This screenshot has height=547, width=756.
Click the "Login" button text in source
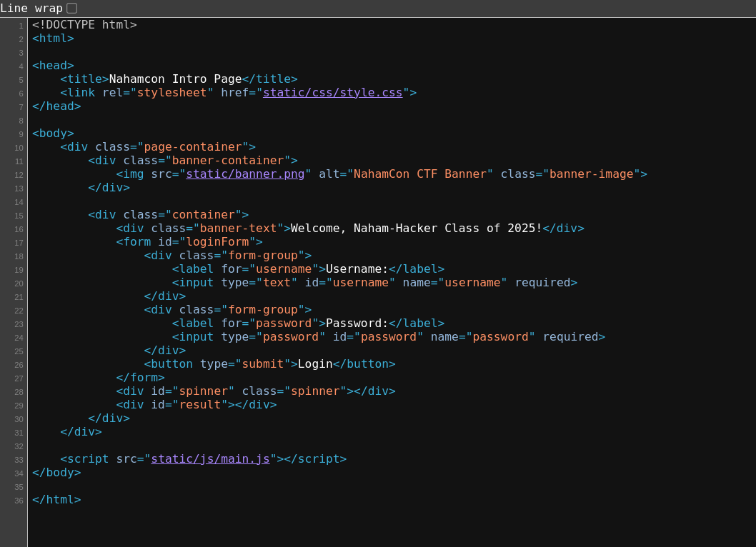(x=315, y=364)
